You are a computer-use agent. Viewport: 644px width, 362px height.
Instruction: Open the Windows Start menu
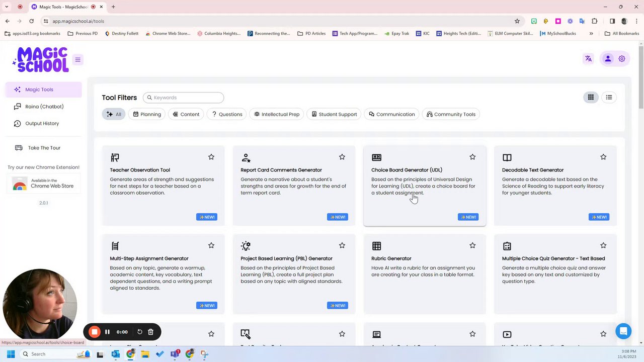11,354
